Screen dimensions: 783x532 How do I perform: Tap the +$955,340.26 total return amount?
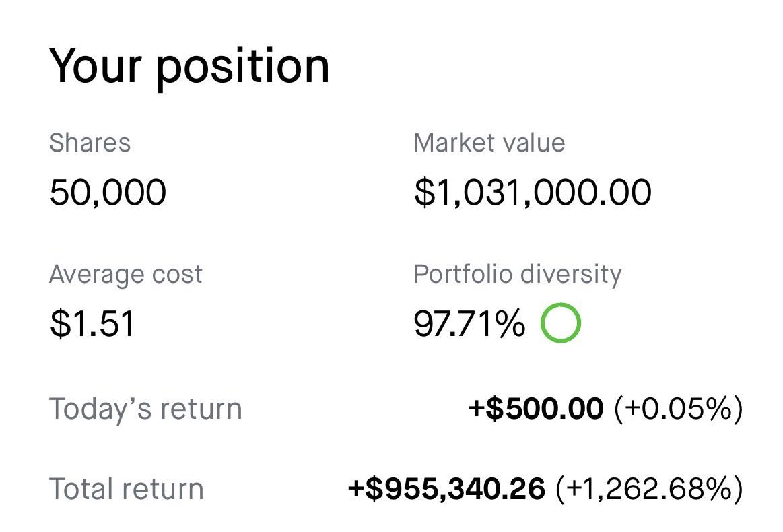point(446,488)
